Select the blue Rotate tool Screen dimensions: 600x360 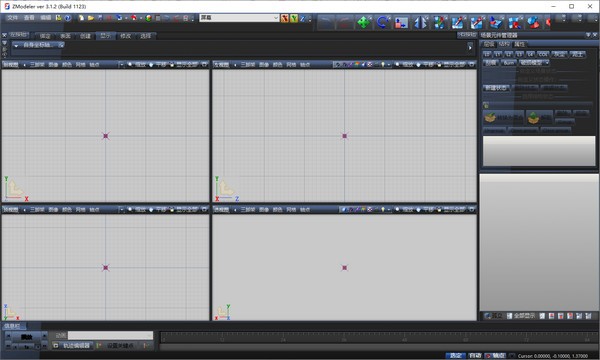tap(382, 22)
